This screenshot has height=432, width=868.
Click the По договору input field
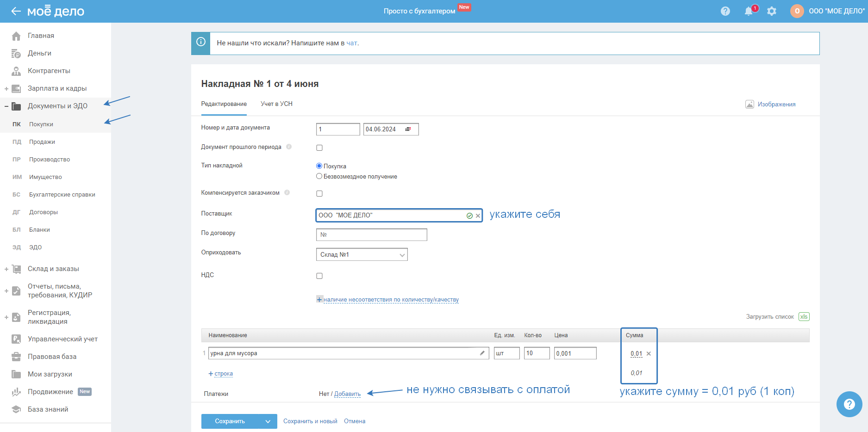372,235
